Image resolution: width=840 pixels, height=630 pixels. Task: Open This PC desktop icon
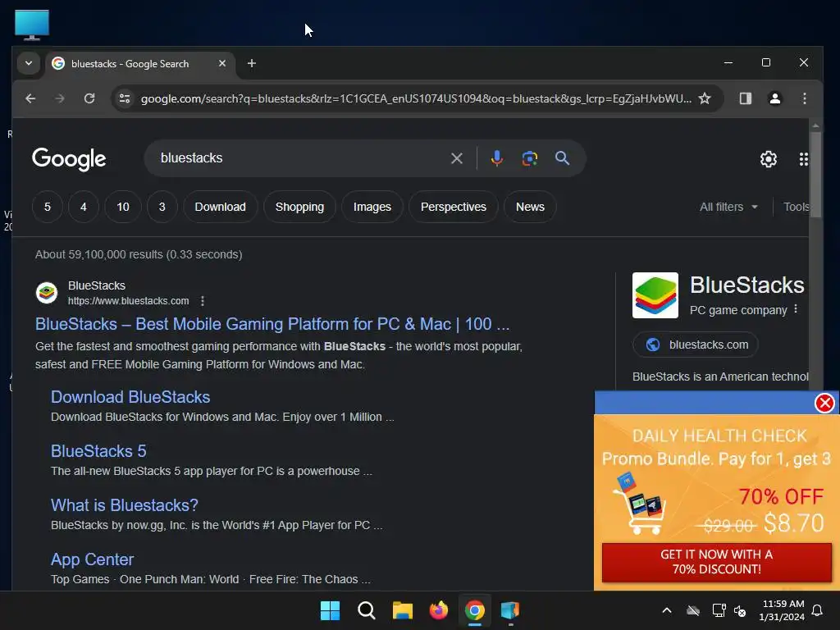click(x=32, y=25)
